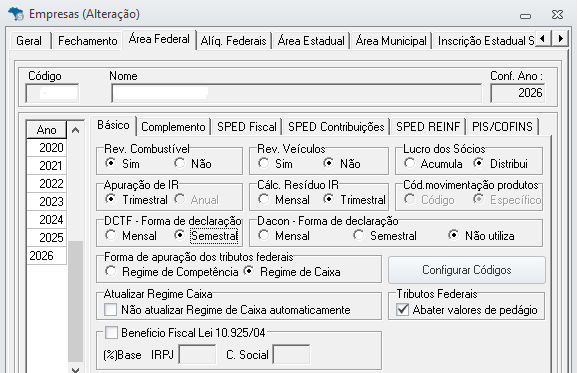Click the year list scroll-down arrow
The image size is (578, 373).
pyautogui.click(x=76, y=369)
